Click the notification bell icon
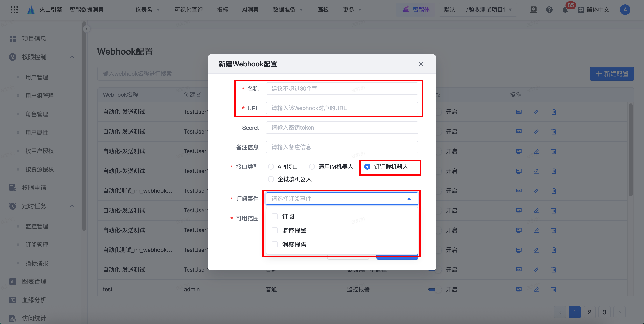644x324 pixels. (565, 10)
